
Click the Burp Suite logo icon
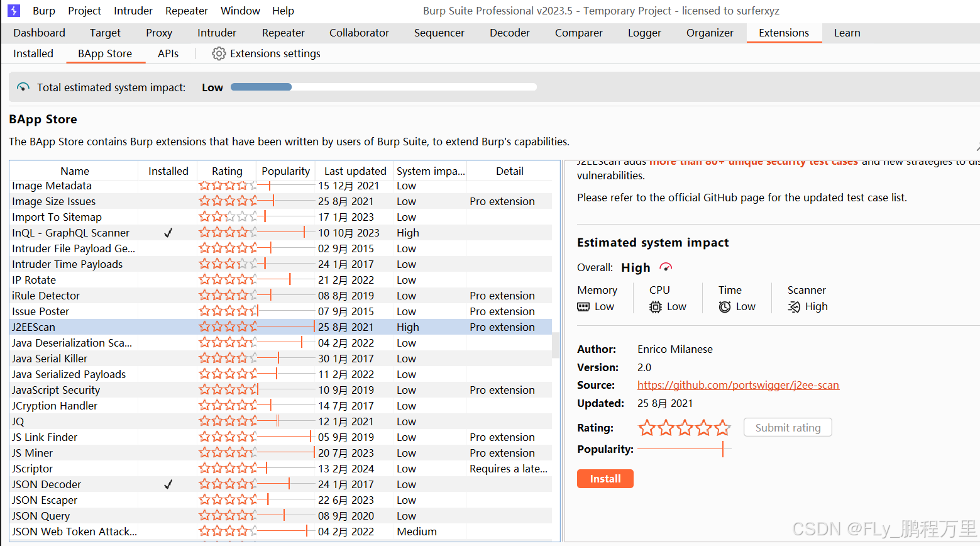point(14,11)
